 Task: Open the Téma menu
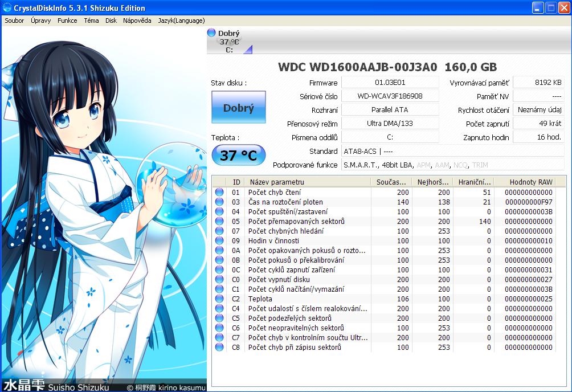(91, 21)
